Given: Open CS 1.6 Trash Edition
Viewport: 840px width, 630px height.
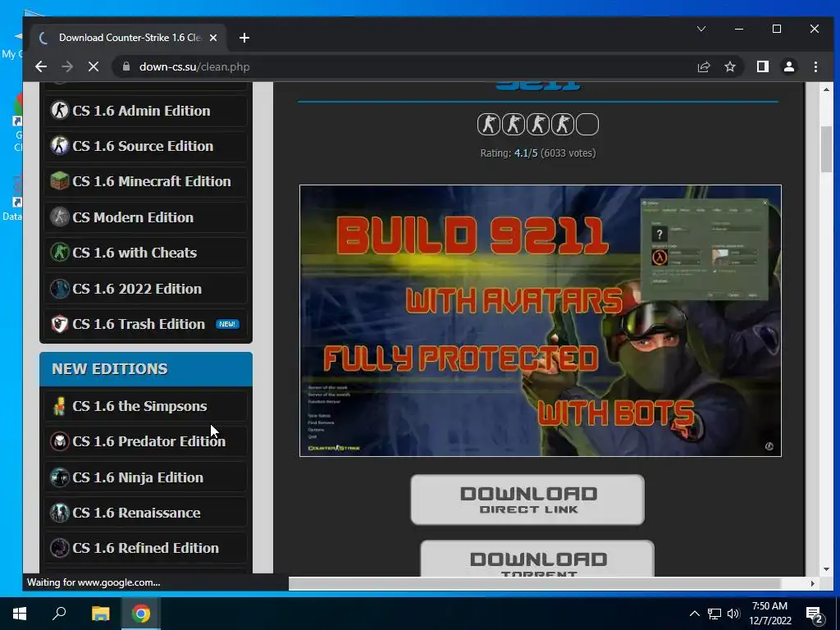Looking at the screenshot, I should [x=145, y=323].
